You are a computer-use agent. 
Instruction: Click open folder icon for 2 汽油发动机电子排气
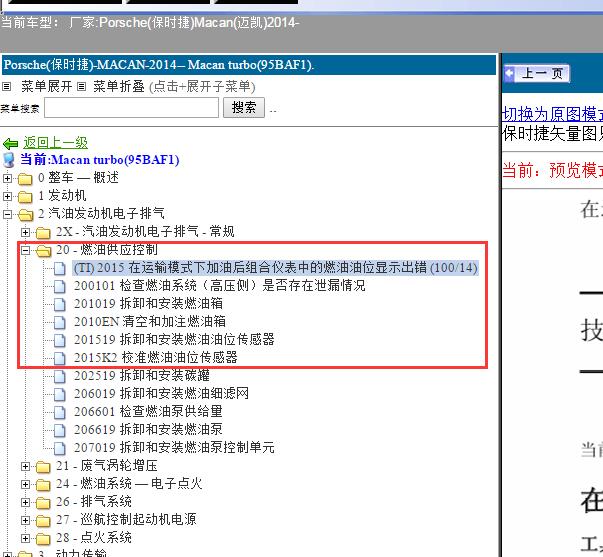(x=25, y=214)
